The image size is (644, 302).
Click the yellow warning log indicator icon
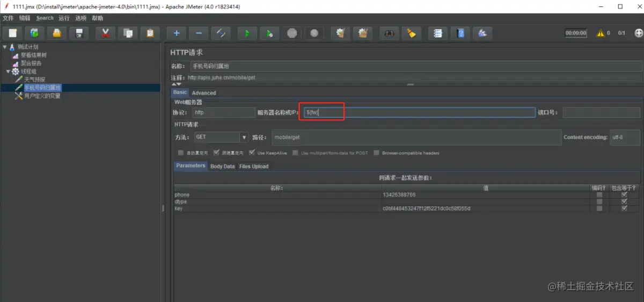(x=601, y=33)
